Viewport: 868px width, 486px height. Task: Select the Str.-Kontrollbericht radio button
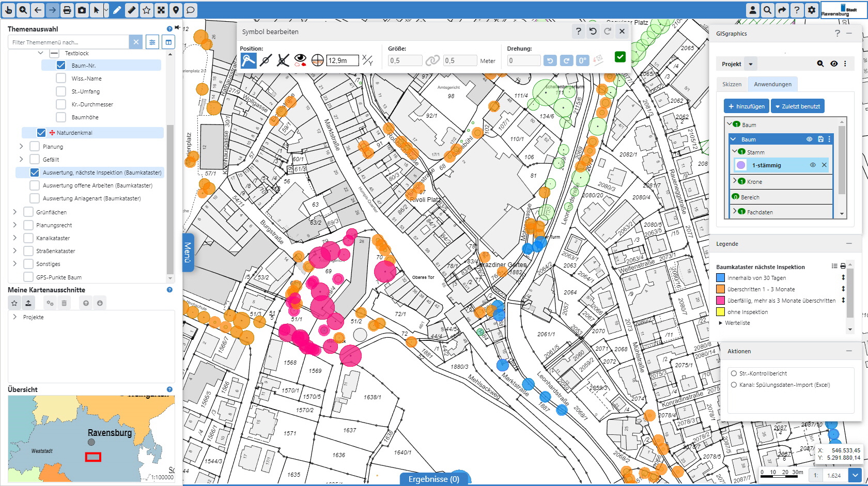[x=733, y=373]
